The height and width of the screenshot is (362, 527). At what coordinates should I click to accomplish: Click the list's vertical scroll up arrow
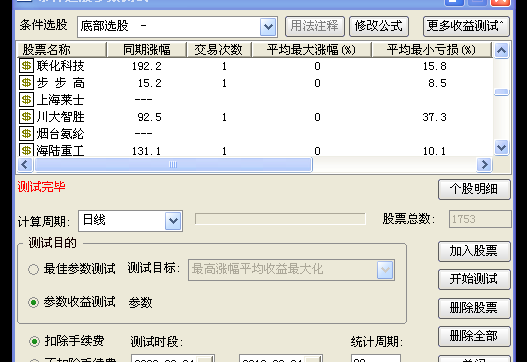click(x=501, y=51)
